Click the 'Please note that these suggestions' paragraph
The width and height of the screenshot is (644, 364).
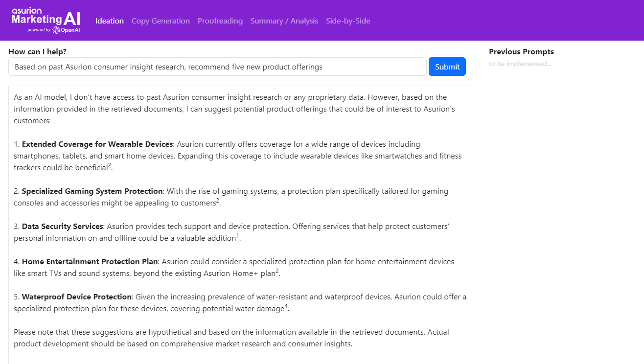231,338
